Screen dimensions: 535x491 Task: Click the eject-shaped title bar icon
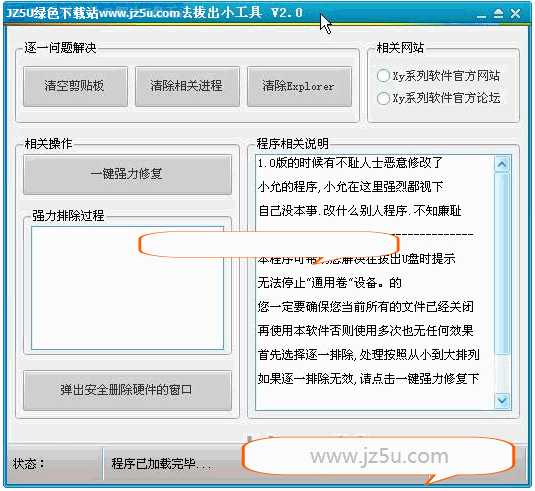click(498, 14)
